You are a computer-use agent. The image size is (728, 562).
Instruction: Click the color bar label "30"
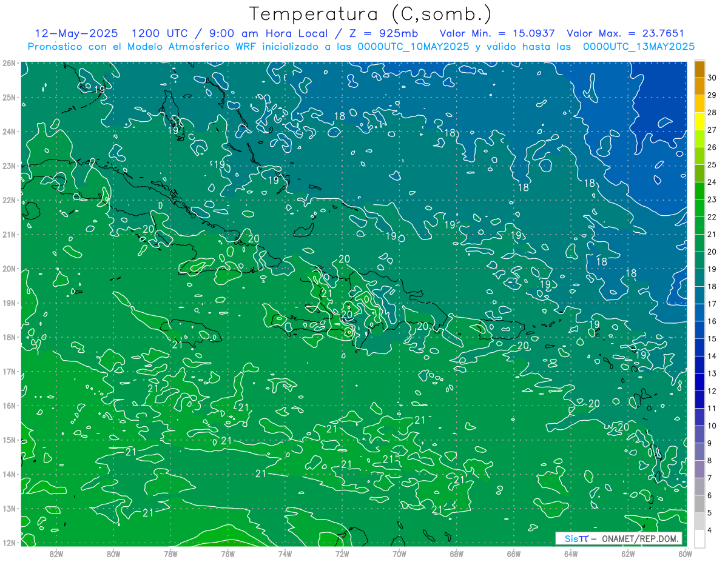click(x=712, y=78)
